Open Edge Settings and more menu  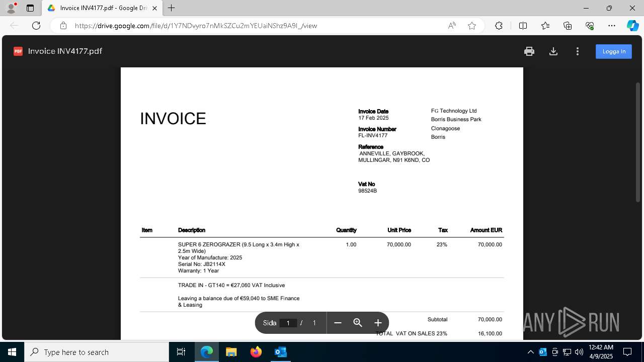tap(612, 26)
